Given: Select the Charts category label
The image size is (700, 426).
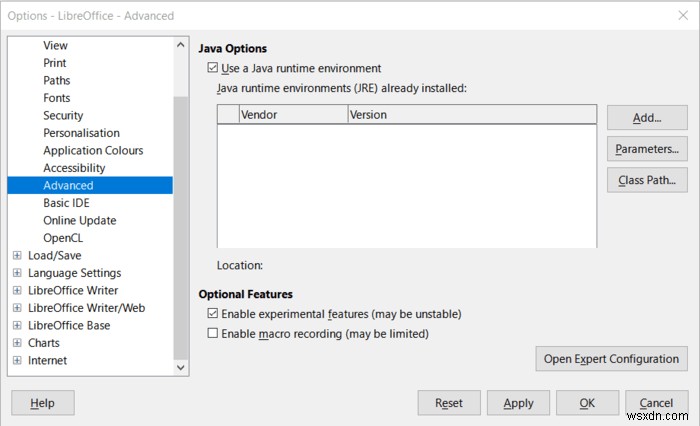Looking at the screenshot, I should tap(43, 342).
